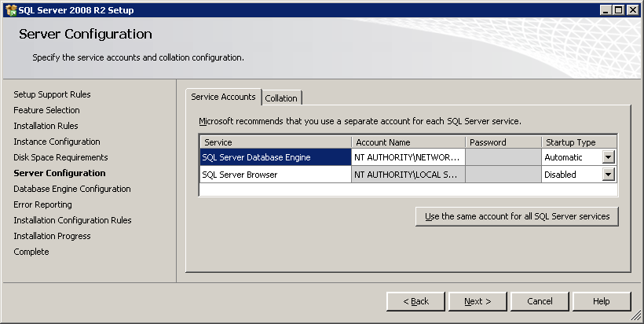
Task: Select the SQL Server Database Engine row
Action: [x=275, y=157]
